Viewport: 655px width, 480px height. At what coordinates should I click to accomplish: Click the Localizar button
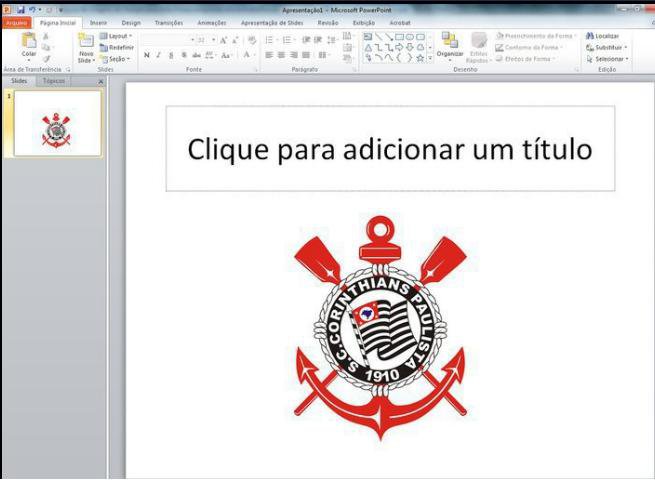coord(602,36)
